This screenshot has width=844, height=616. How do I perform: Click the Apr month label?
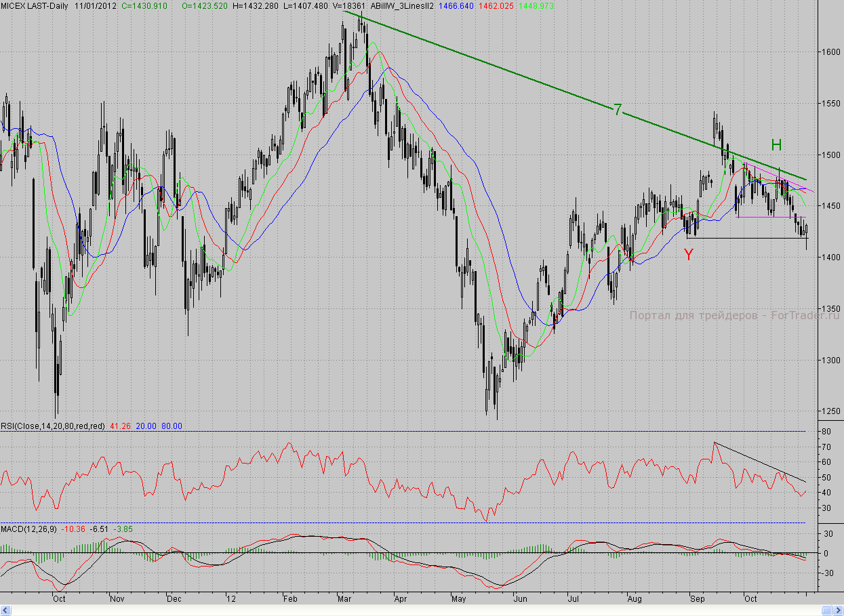click(x=401, y=599)
